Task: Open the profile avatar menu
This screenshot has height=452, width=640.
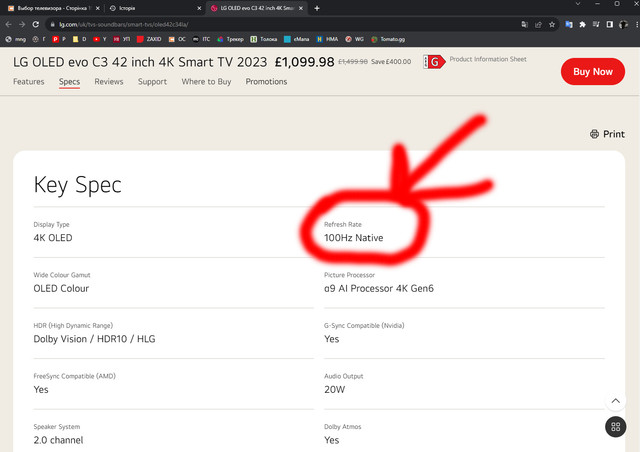Action: coord(623,24)
